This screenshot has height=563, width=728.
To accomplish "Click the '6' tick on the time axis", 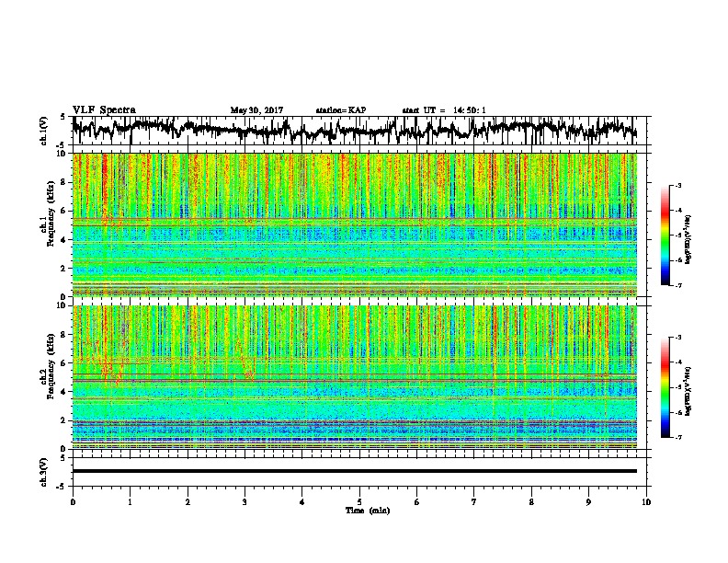I will click(417, 502).
